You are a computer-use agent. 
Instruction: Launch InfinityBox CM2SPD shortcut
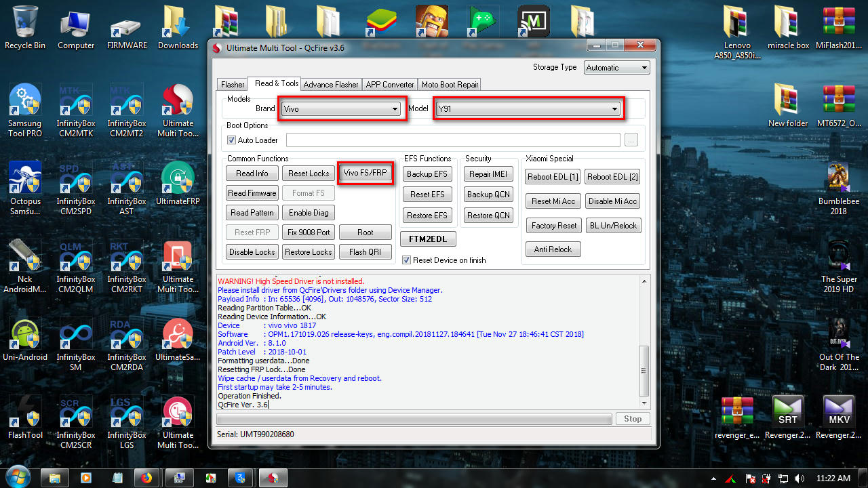pyautogui.click(x=76, y=188)
